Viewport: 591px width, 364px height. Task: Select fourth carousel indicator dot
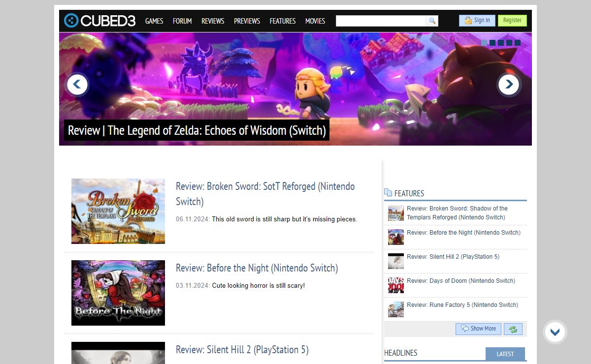click(509, 43)
